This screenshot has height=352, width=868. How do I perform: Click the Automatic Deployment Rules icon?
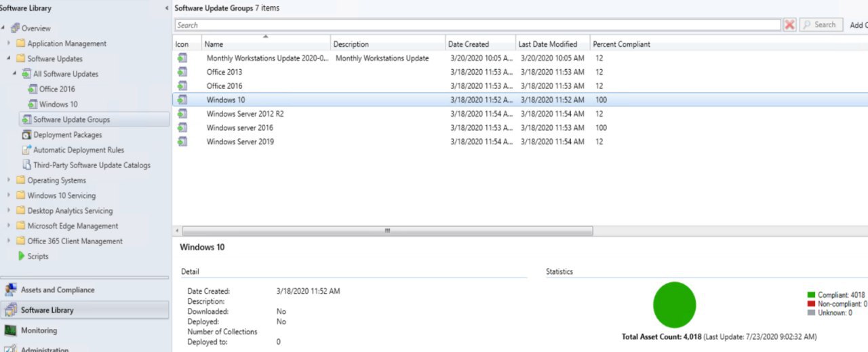point(26,150)
